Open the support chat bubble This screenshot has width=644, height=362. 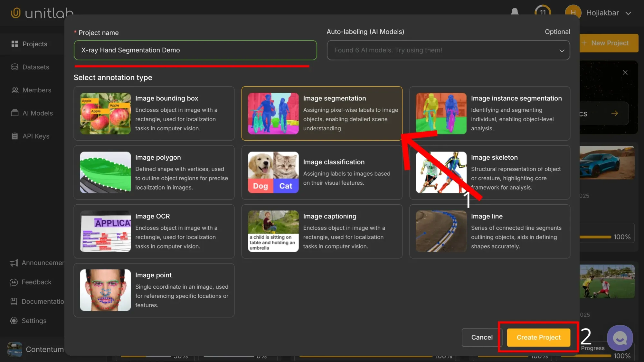coord(620,338)
